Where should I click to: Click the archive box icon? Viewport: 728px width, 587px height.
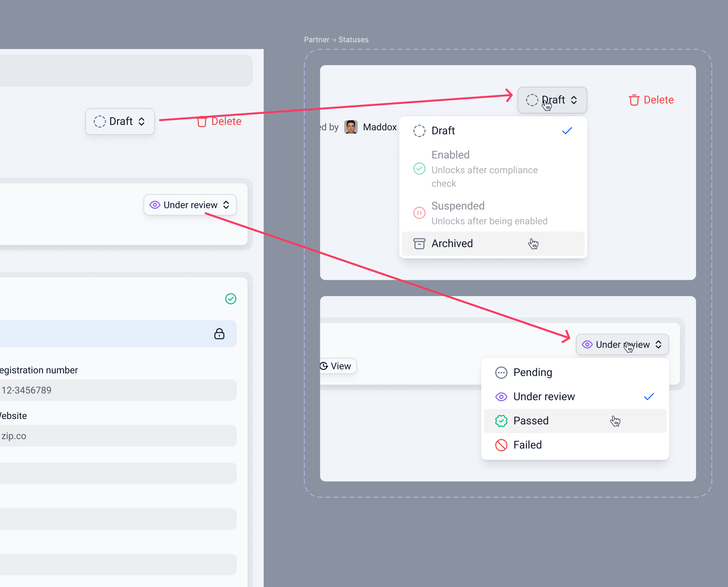coord(419,243)
